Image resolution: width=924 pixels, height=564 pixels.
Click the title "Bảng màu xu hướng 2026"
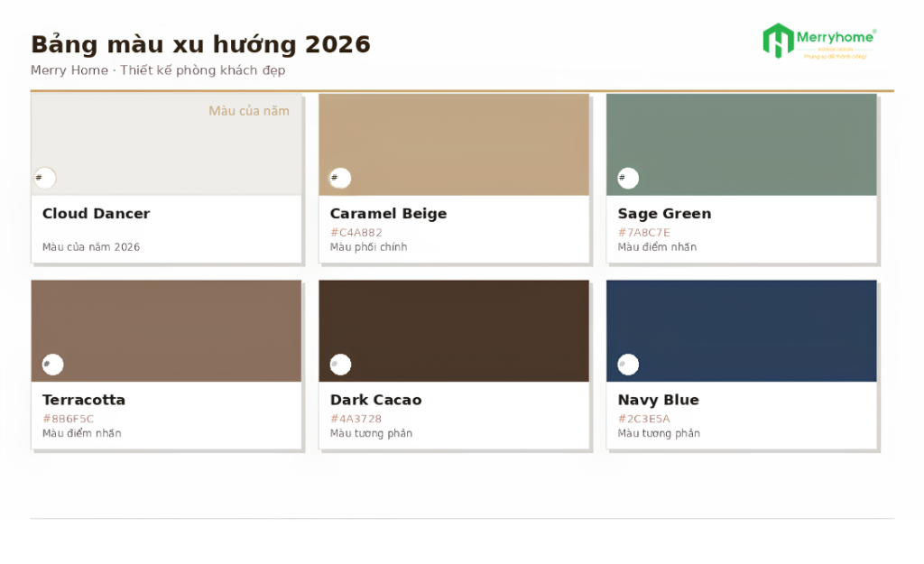pyautogui.click(x=200, y=44)
